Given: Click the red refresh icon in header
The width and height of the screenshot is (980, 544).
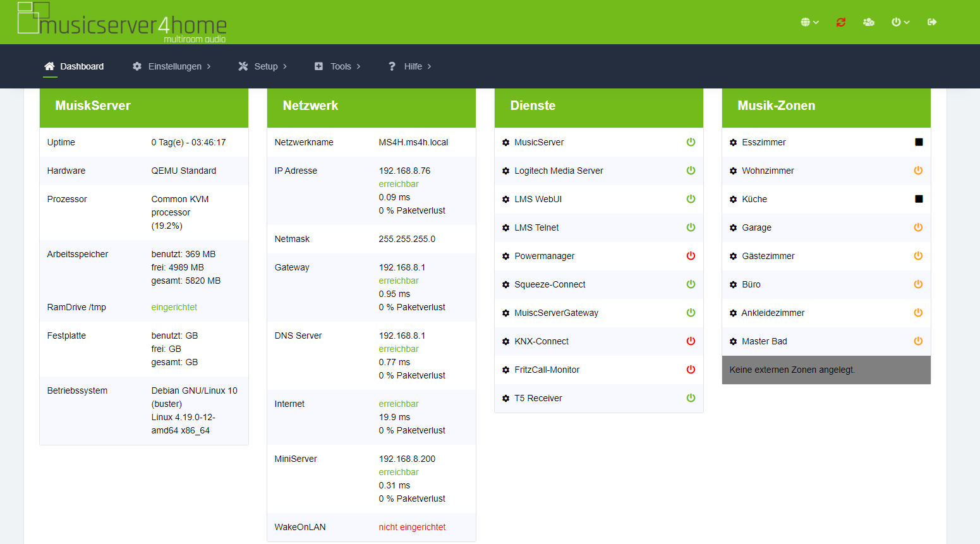Looking at the screenshot, I should (840, 22).
